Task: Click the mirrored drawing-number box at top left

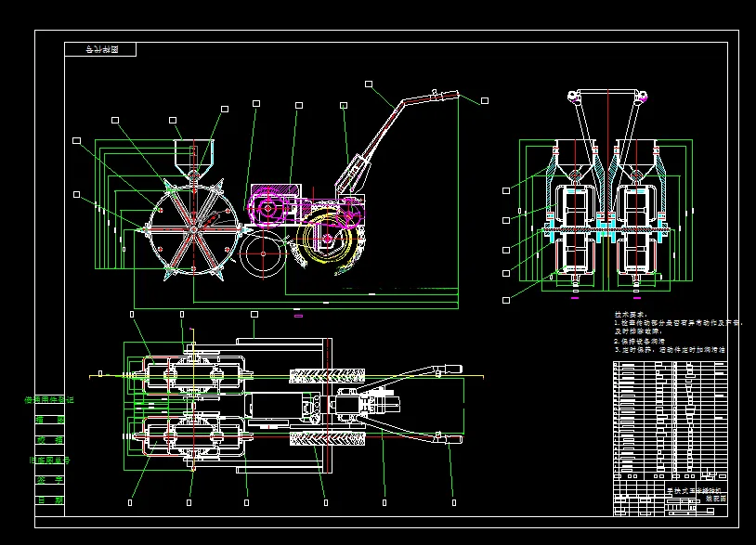Action: (100, 49)
